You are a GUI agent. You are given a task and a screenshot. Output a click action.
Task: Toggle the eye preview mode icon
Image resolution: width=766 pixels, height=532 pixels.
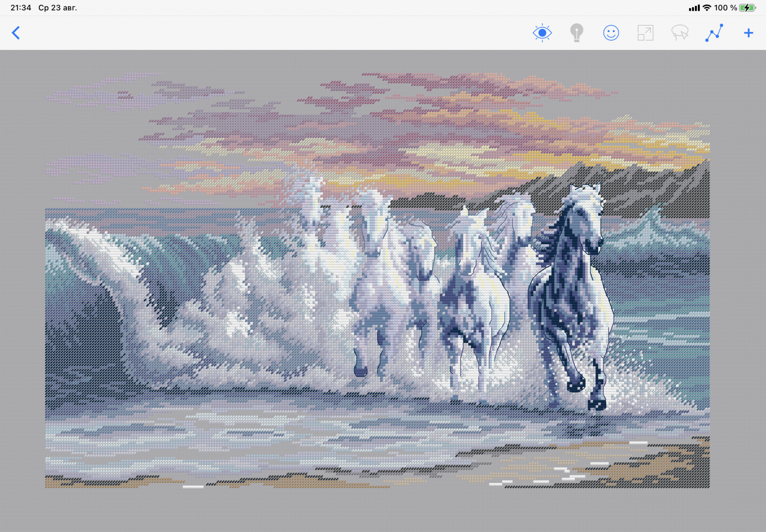[542, 33]
